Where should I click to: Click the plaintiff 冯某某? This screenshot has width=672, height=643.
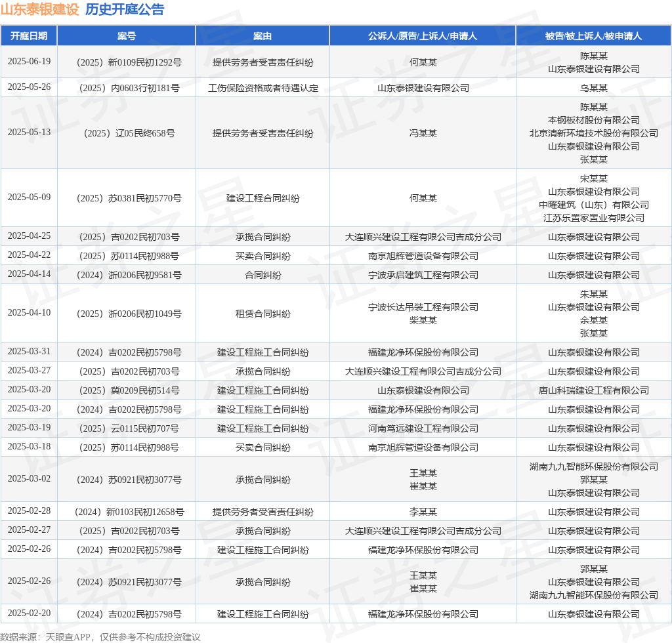[423, 133]
